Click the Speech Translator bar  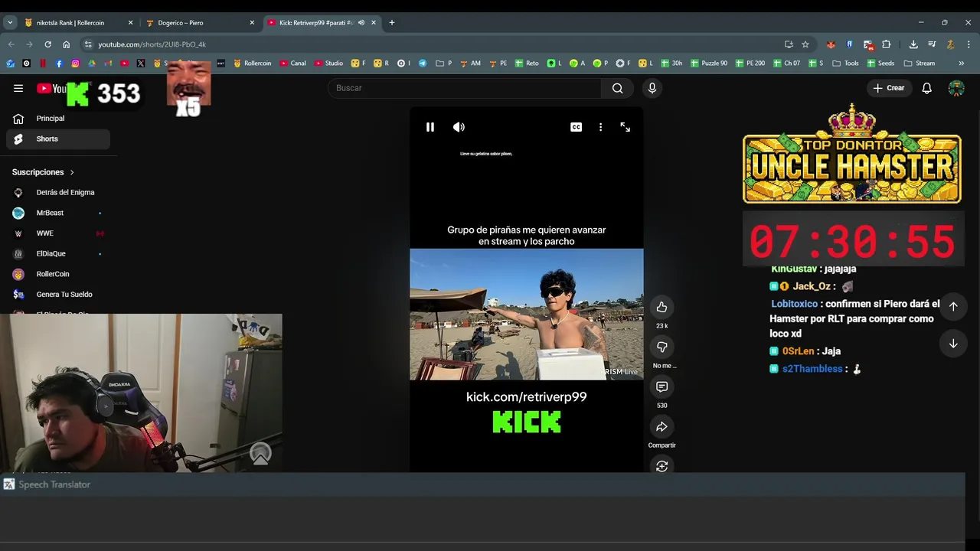(482, 484)
